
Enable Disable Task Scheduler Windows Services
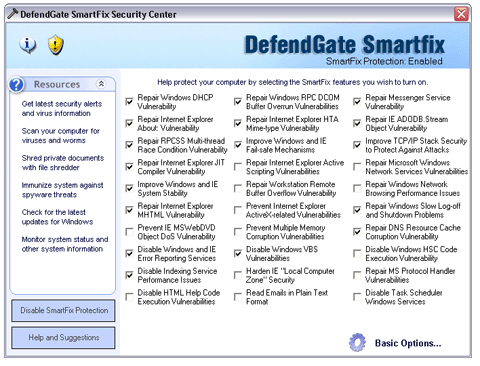tap(357, 296)
